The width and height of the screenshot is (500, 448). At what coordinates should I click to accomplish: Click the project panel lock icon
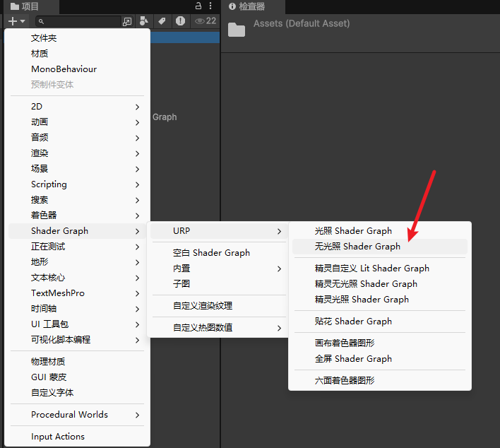tap(198, 6)
